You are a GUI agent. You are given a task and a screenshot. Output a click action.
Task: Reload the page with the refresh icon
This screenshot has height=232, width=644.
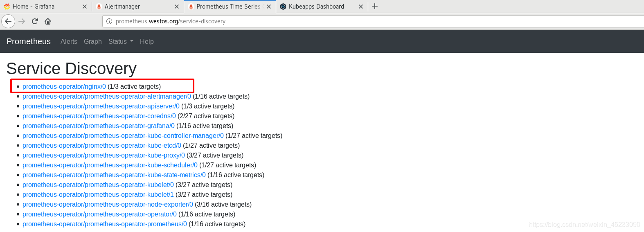[x=35, y=21]
